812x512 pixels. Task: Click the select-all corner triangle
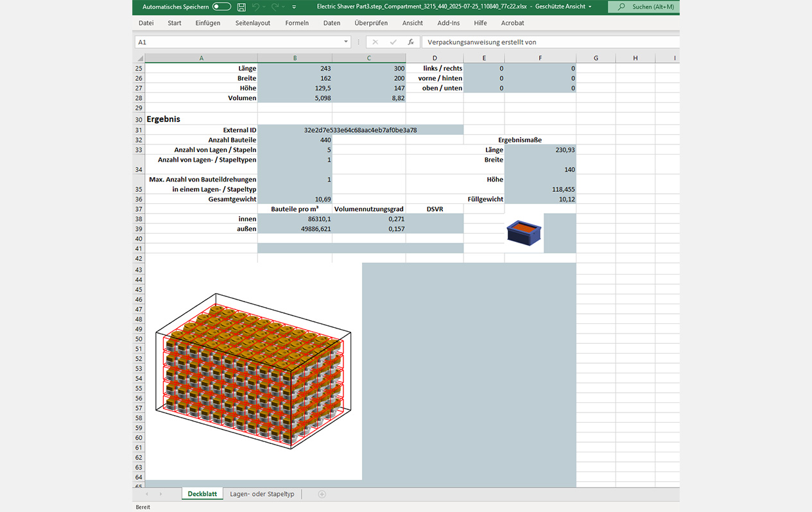click(140, 58)
